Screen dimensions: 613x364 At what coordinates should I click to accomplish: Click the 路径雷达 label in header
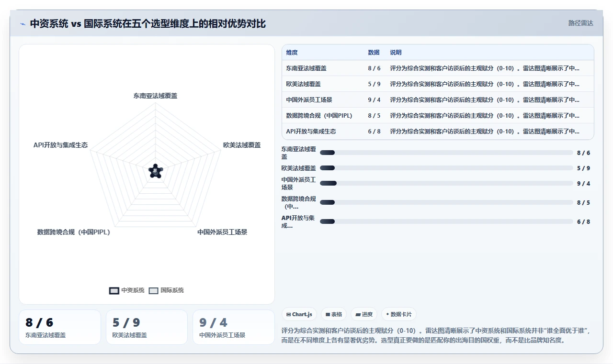tap(580, 23)
